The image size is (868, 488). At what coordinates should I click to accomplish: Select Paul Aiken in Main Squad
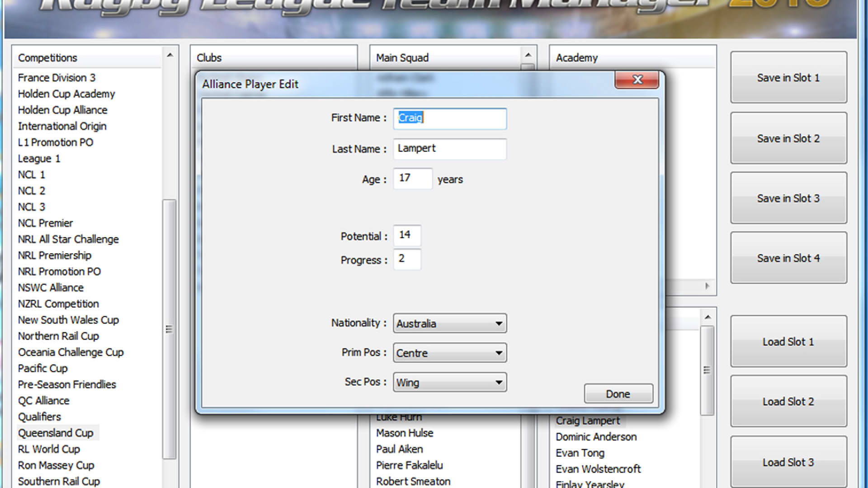tap(400, 449)
